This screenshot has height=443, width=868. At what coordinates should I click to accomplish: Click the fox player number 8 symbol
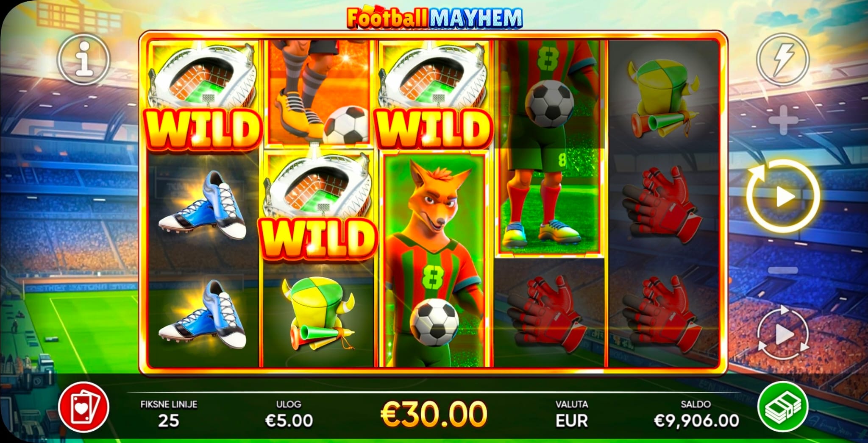click(434, 260)
